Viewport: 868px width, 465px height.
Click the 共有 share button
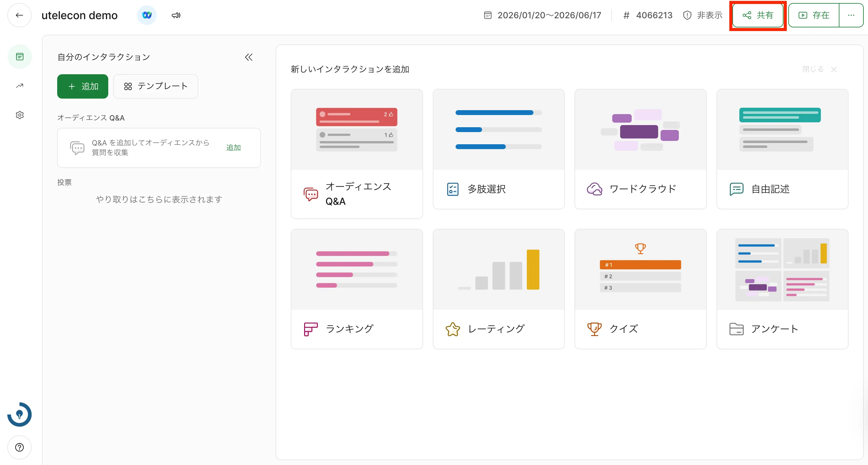tap(758, 15)
